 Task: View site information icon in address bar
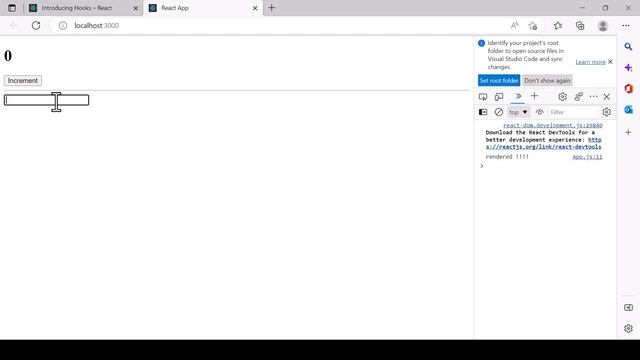tap(63, 26)
